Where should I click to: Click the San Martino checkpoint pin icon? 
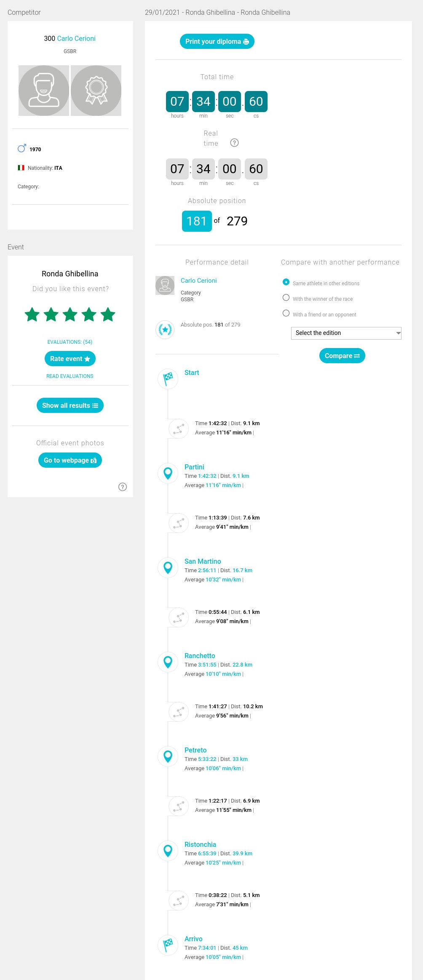pos(168,568)
